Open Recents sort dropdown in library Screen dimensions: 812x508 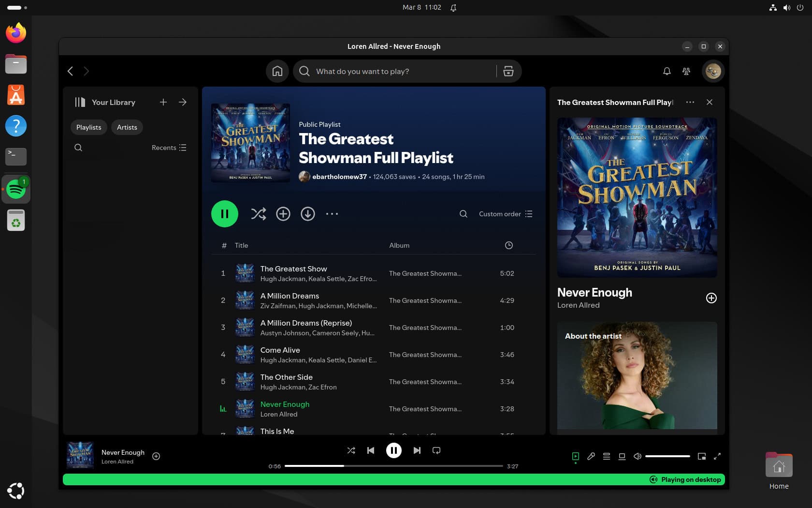click(x=169, y=148)
